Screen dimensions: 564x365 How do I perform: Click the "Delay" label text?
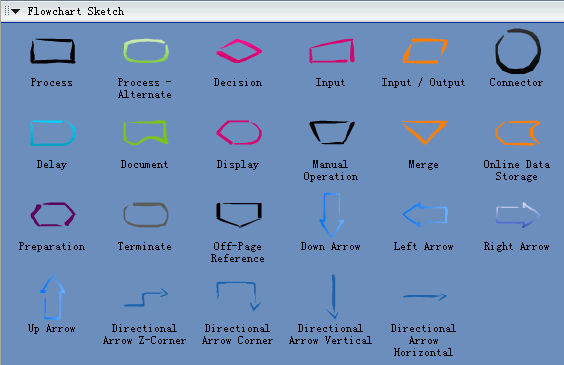click(52, 165)
